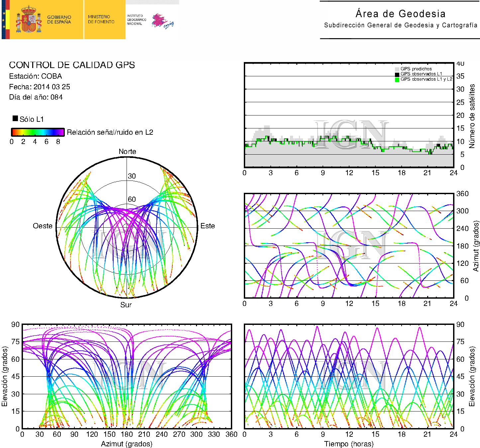Image resolution: width=480 pixels, height=448 pixels.
Task: Click the center of the polar sky plot
Action: point(127,227)
